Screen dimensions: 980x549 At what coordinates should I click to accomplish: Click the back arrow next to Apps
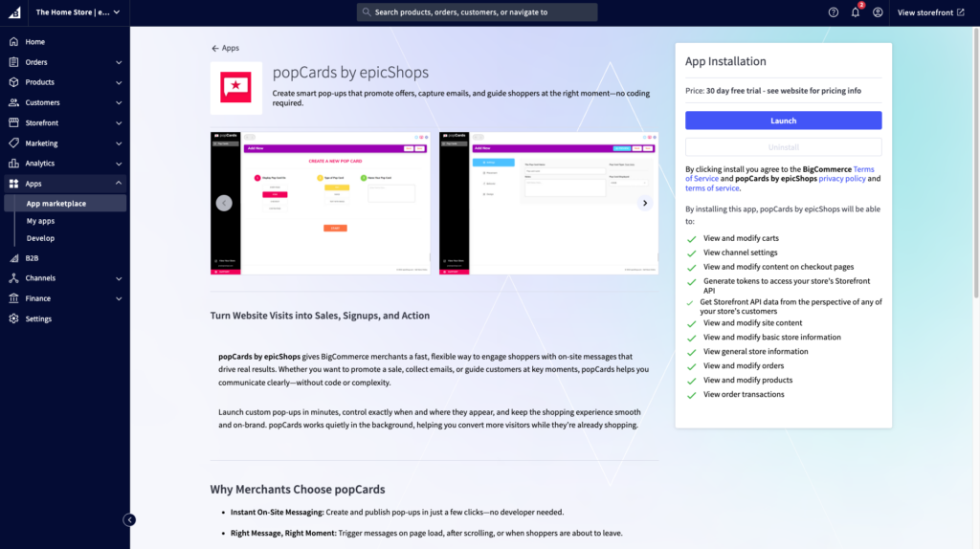215,48
